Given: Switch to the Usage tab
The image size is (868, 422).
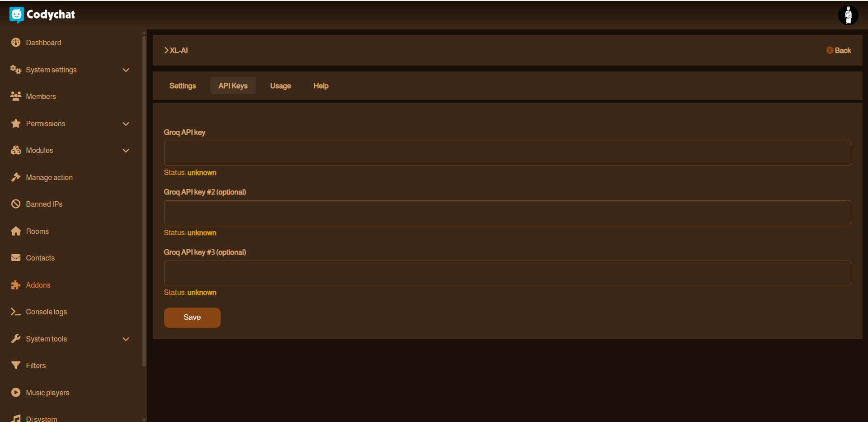Looking at the screenshot, I should [x=280, y=86].
